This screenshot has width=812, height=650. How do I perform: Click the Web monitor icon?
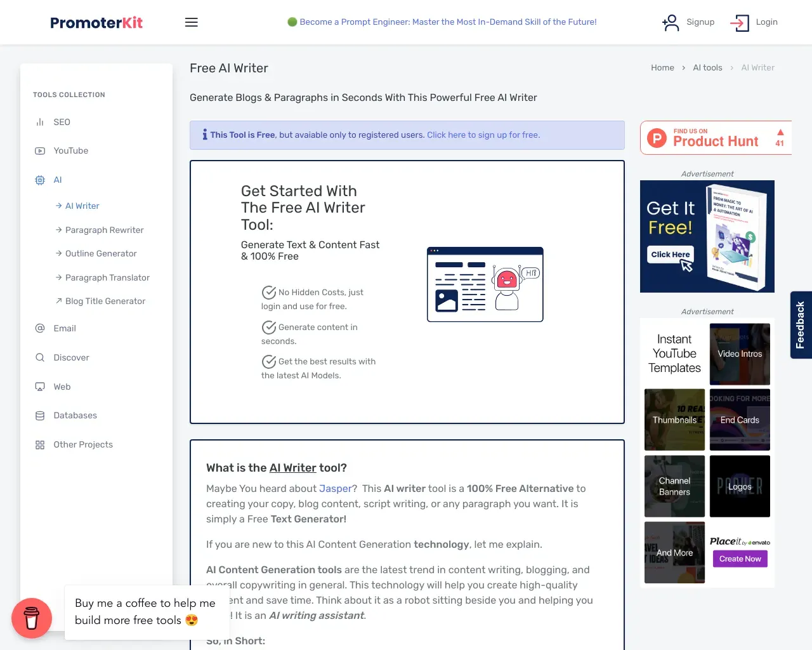(x=40, y=387)
